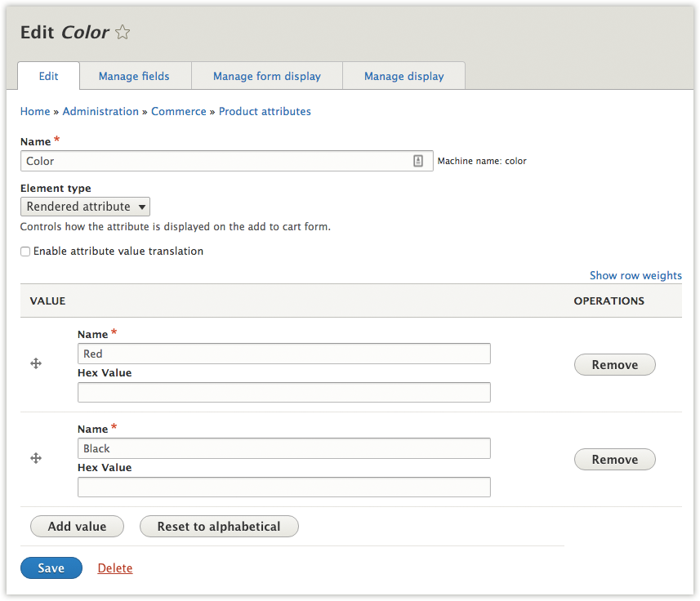Click the Add value button

pyautogui.click(x=78, y=527)
